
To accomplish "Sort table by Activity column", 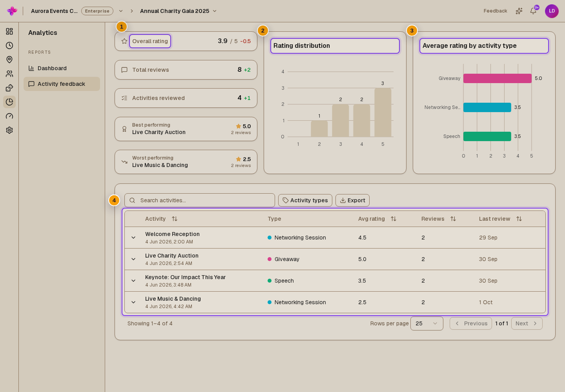I will [x=175, y=219].
